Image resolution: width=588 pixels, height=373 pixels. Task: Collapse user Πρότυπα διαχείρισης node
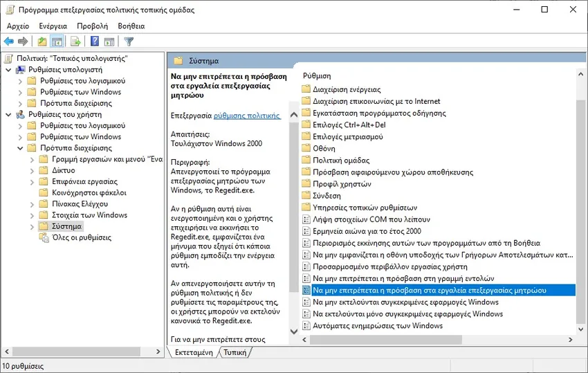(20, 148)
